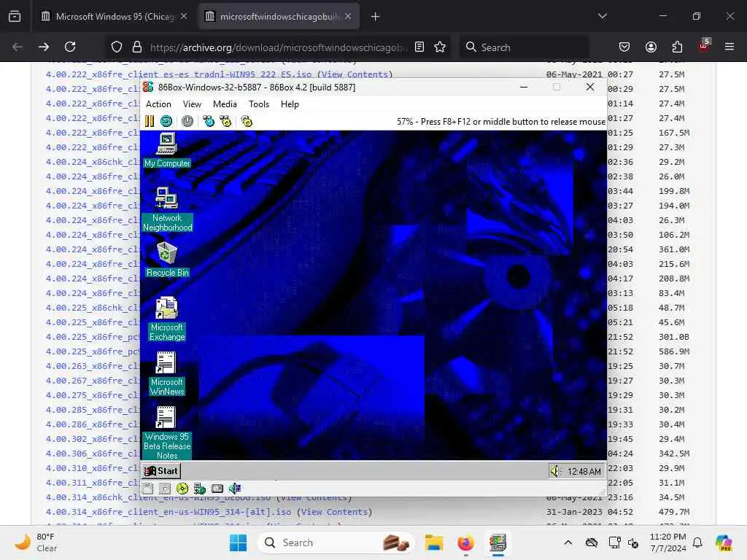Click the 31-Jan-2023 date text
This screenshot has height=560, width=747.
pyautogui.click(x=574, y=512)
